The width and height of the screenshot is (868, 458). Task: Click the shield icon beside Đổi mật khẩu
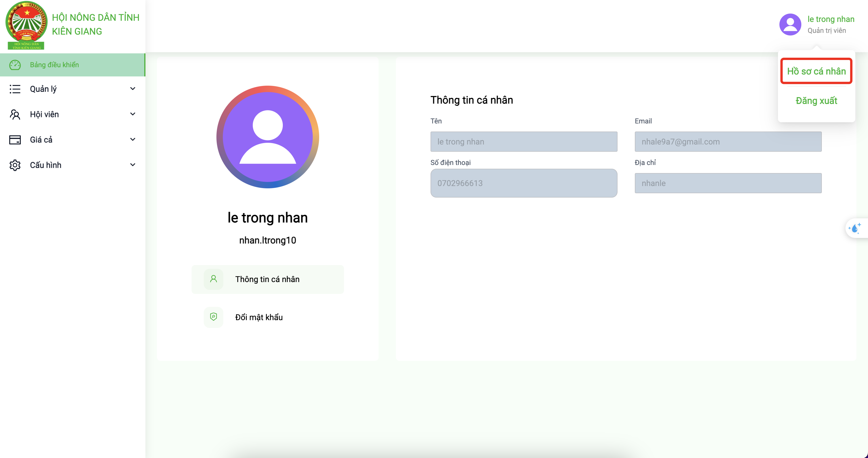point(213,317)
